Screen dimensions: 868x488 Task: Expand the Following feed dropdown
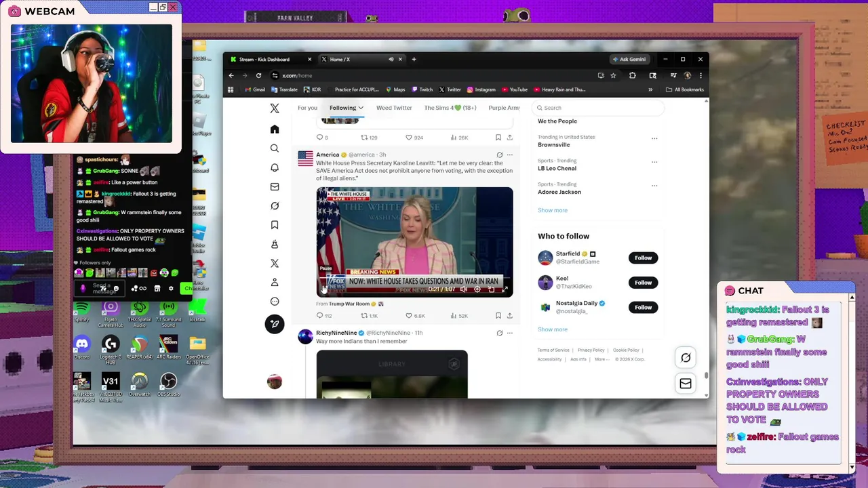[361, 108]
